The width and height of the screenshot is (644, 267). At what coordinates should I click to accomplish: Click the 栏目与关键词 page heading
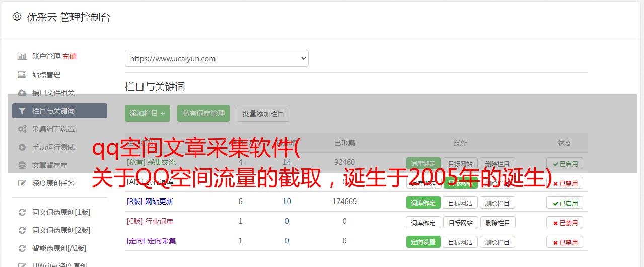155,87
